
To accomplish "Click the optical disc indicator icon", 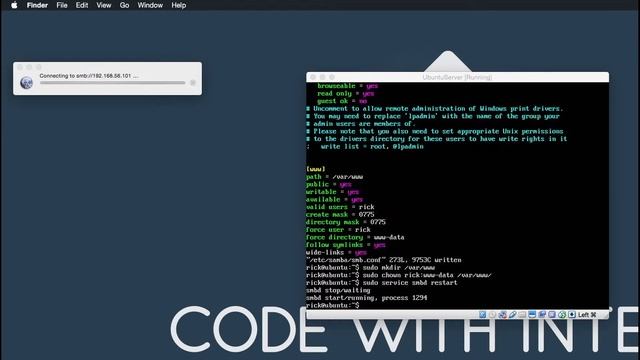I will point(492,315).
